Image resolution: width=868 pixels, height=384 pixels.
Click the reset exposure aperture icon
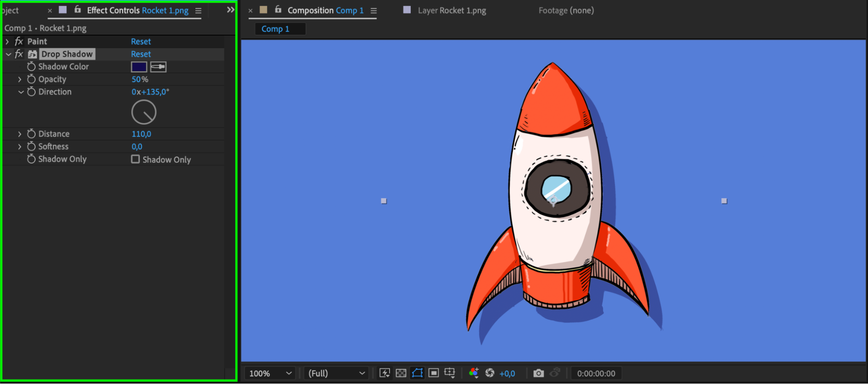tap(490, 373)
